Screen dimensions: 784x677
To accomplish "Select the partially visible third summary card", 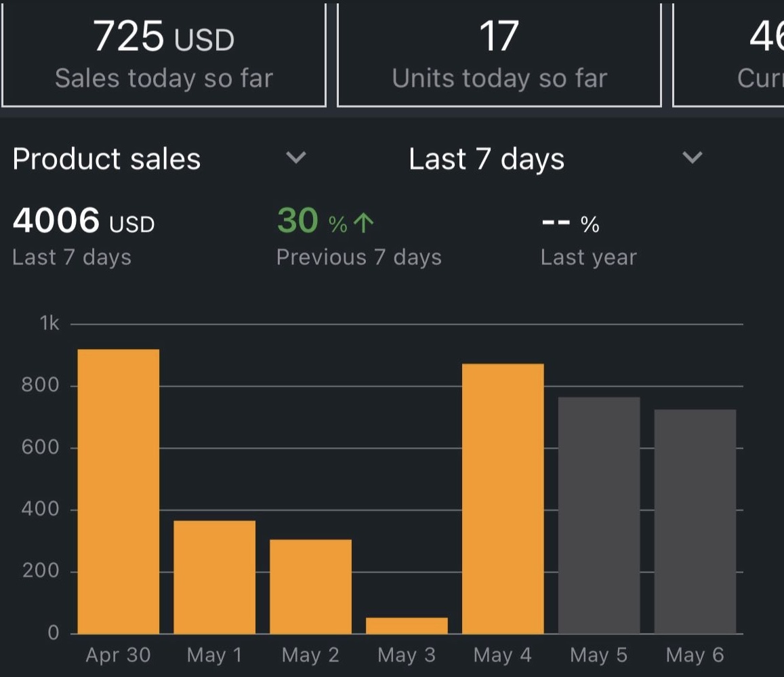I will (729, 54).
